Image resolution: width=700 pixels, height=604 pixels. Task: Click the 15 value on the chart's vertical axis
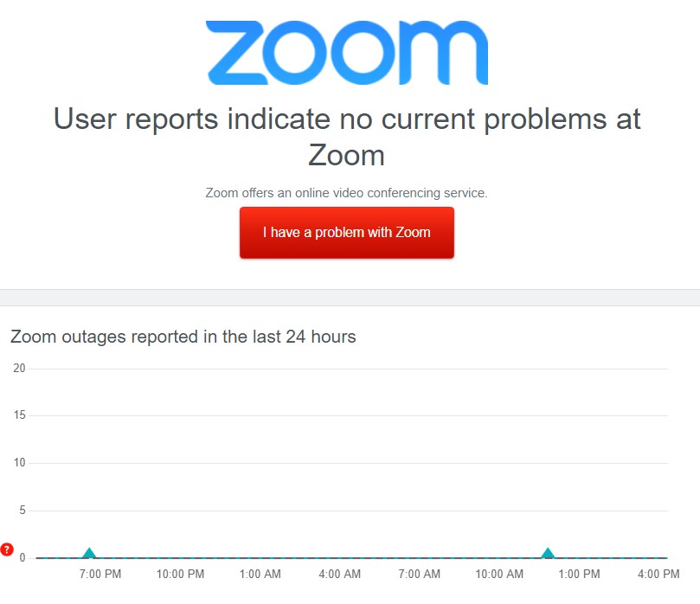tap(19, 416)
